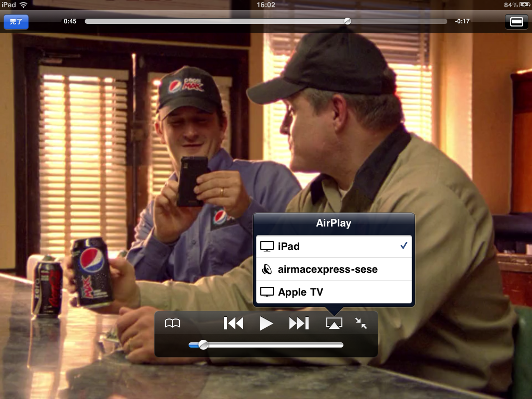Image resolution: width=532 pixels, height=399 pixels.
Task: Click the monitor icon beside iPad
Action: point(267,246)
